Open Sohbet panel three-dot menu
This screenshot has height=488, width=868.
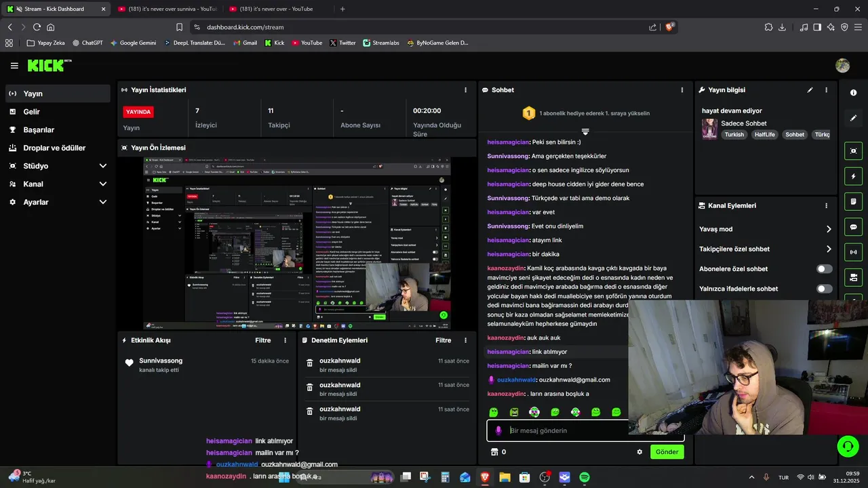[x=682, y=89]
